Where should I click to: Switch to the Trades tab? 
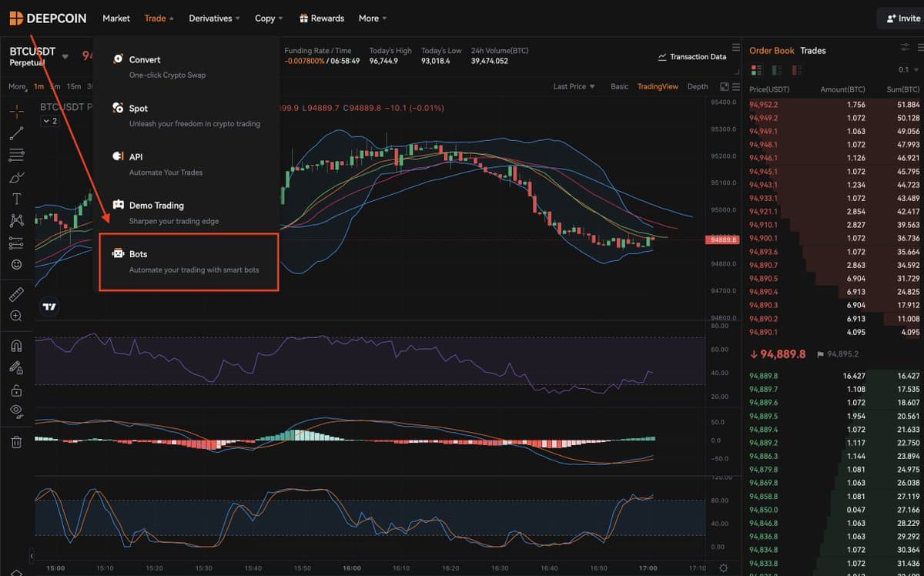click(813, 51)
